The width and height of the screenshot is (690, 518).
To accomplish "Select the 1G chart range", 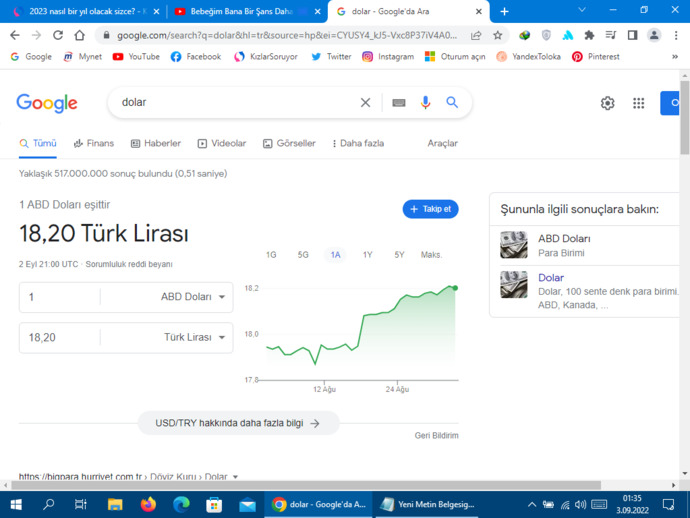I will click(x=271, y=255).
